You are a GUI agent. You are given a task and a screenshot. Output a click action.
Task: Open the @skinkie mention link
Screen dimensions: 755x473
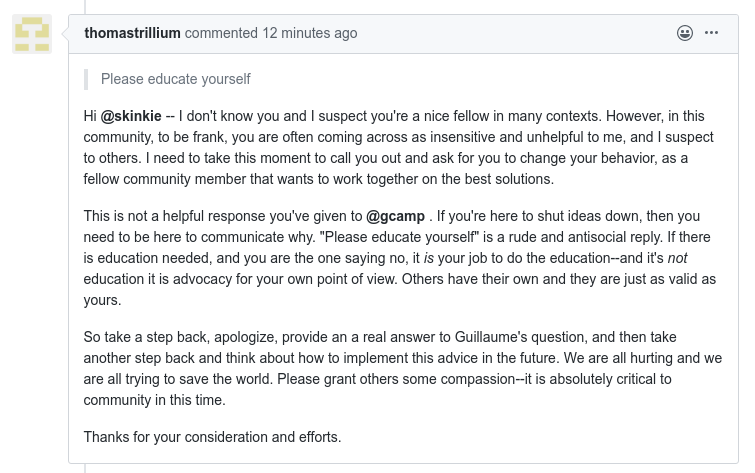pyautogui.click(x=131, y=116)
